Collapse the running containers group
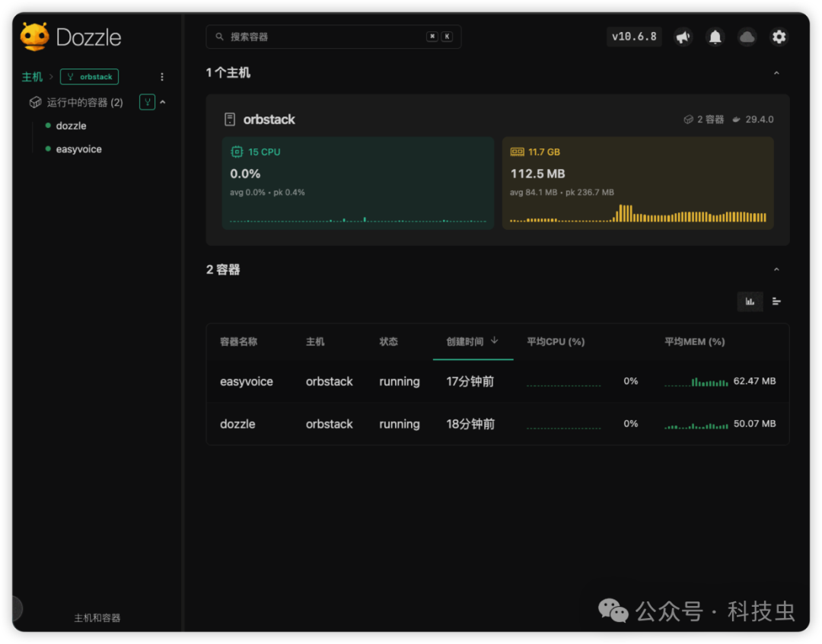 (x=163, y=102)
